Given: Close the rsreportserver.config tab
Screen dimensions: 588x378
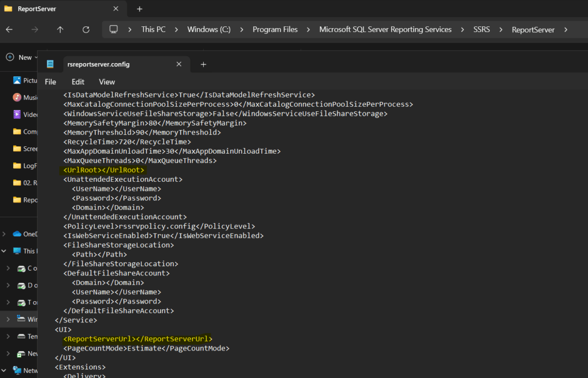Looking at the screenshot, I should (179, 64).
